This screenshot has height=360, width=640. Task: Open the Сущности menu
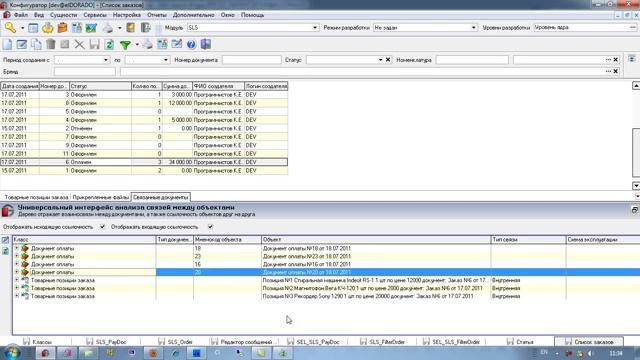coord(64,15)
